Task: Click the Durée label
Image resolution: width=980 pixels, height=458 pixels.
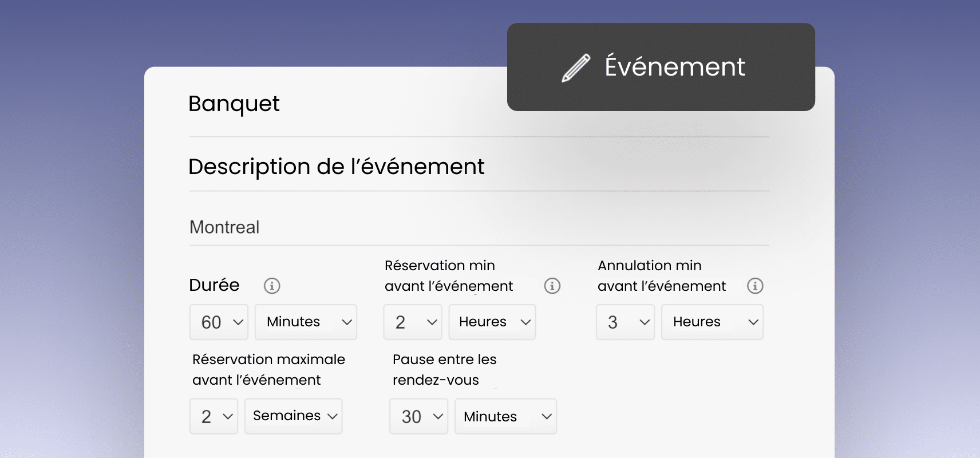Action: point(214,285)
